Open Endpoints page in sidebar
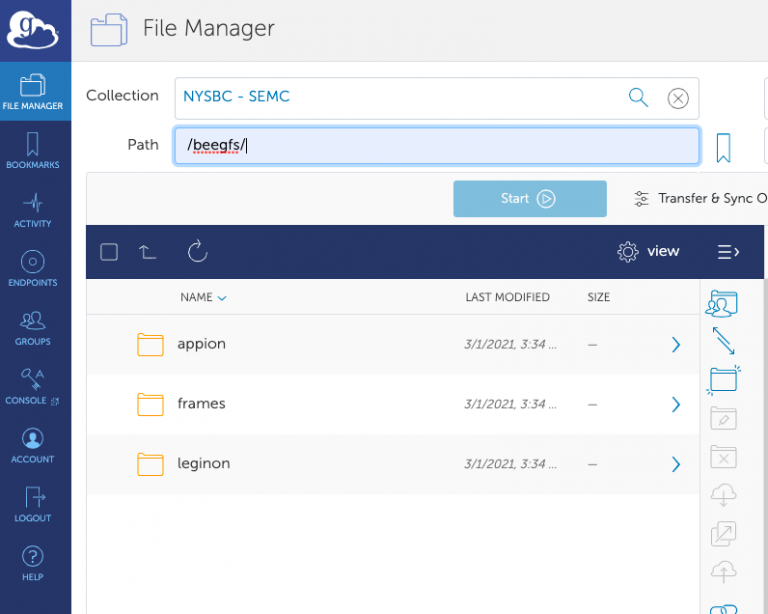 (x=33, y=268)
